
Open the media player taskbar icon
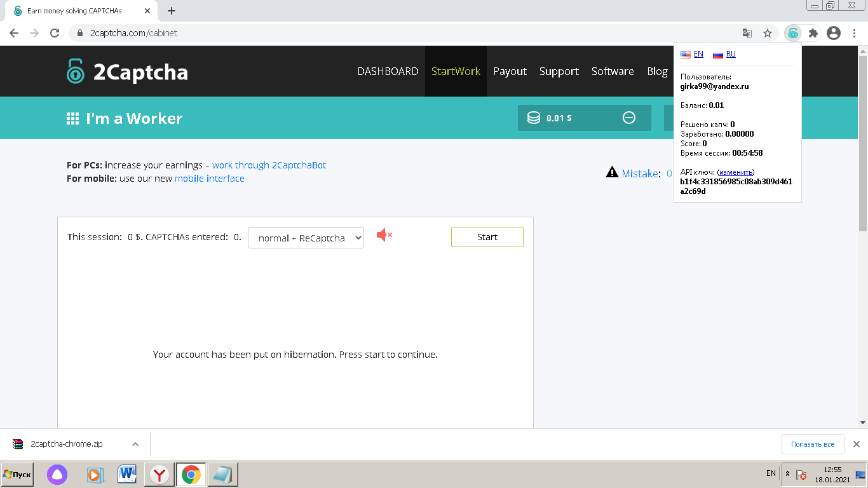click(94, 475)
